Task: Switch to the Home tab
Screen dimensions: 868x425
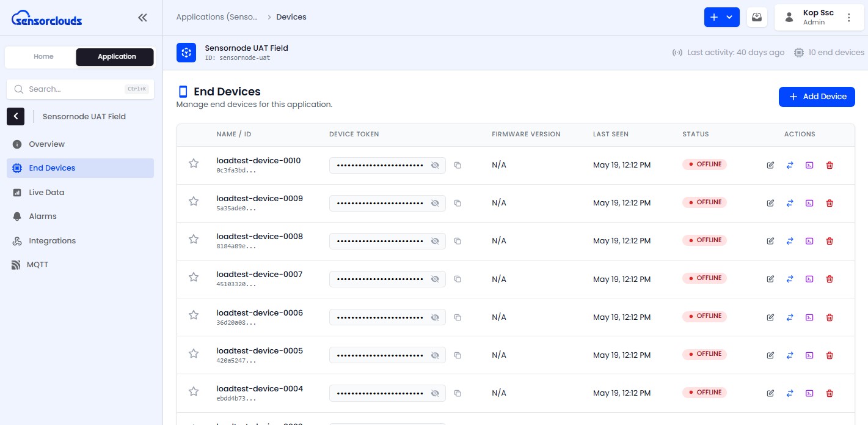Action: tap(43, 57)
